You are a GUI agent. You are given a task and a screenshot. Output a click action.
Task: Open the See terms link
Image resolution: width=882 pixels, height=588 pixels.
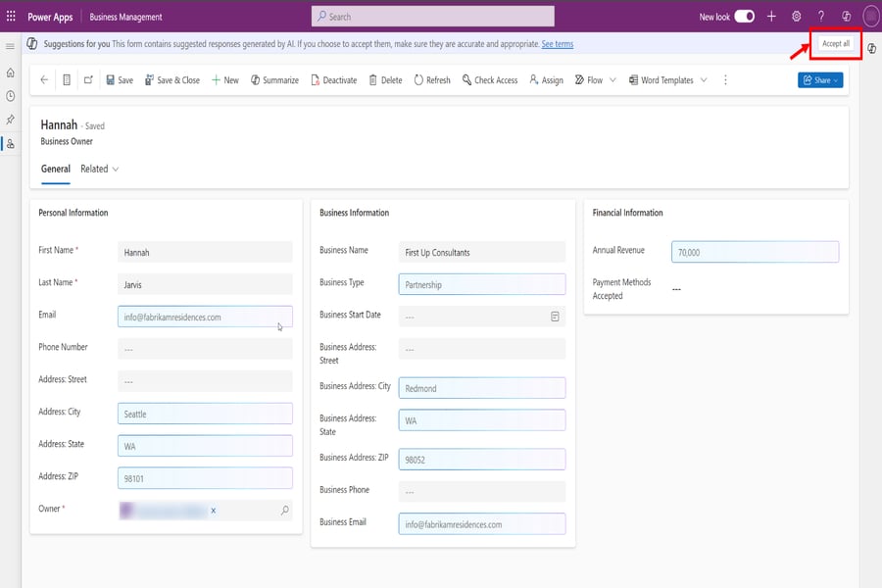pyautogui.click(x=557, y=44)
